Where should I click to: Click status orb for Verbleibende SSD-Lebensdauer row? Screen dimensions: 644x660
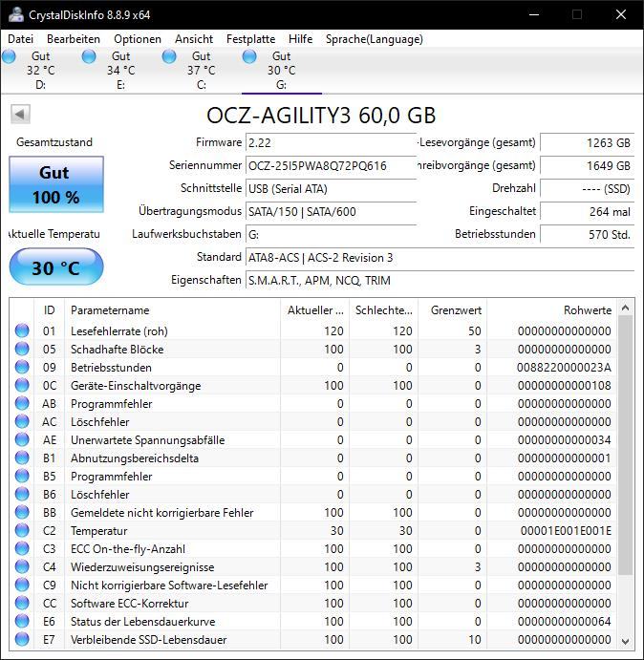point(22,639)
